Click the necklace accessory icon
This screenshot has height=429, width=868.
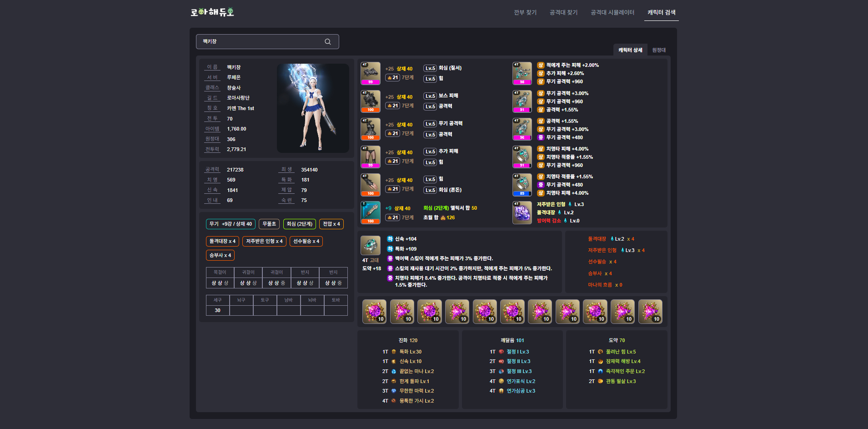tap(522, 73)
